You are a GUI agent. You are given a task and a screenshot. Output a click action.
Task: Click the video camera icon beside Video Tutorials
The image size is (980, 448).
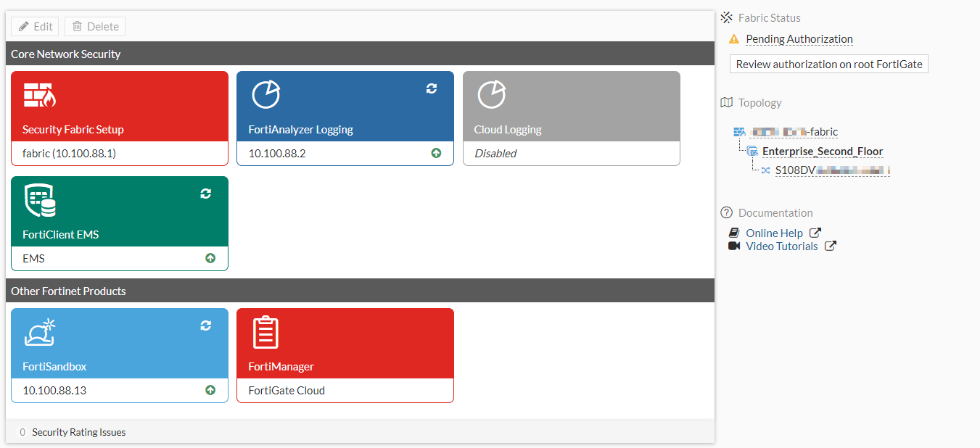pyautogui.click(x=734, y=246)
